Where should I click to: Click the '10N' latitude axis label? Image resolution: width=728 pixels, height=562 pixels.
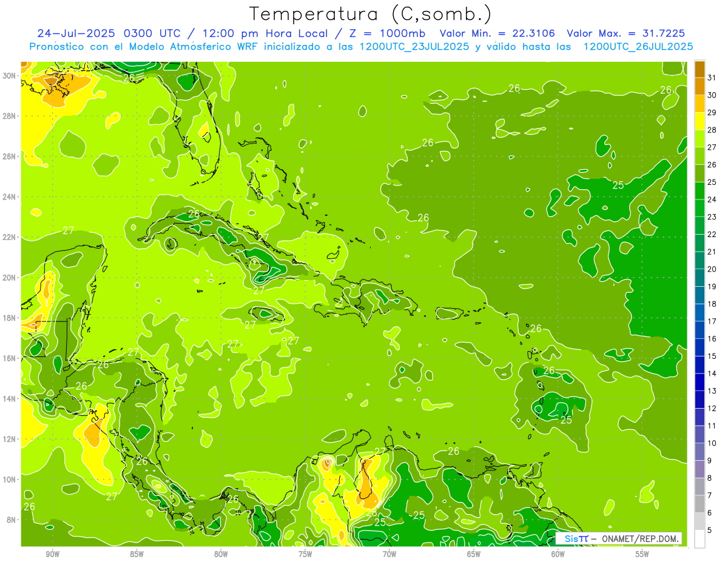click(10, 480)
